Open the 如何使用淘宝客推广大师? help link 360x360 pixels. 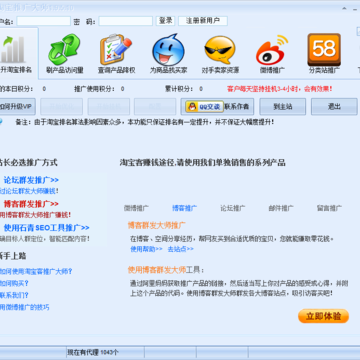(36, 271)
